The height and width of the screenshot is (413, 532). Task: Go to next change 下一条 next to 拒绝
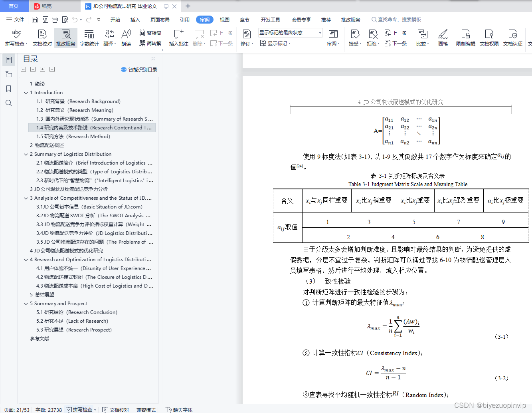tap(396, 43)
